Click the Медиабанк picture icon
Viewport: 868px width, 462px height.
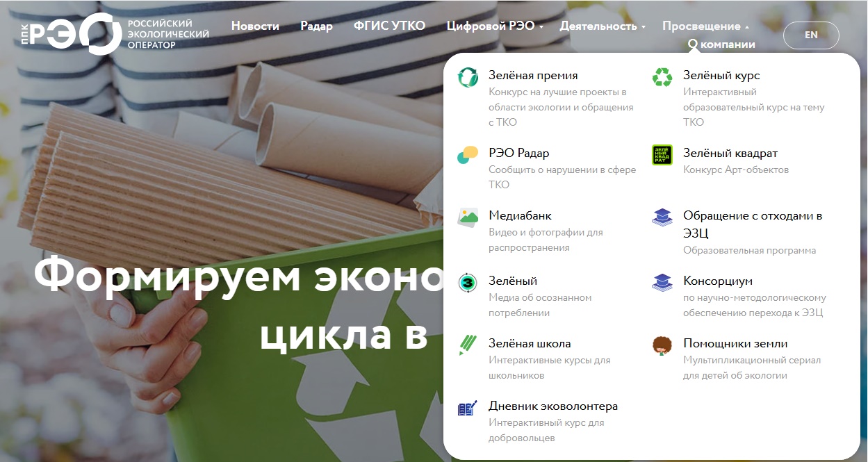click(468, 217)
